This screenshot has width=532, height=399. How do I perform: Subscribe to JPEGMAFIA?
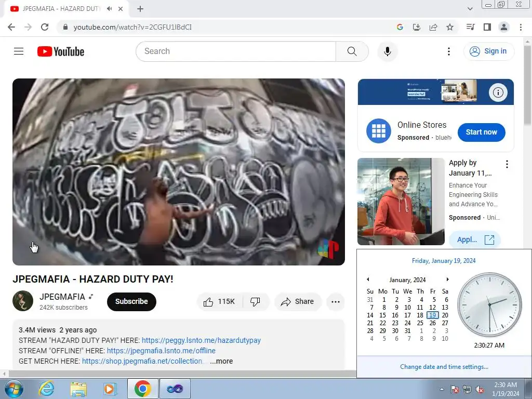[x=131, y=302]
